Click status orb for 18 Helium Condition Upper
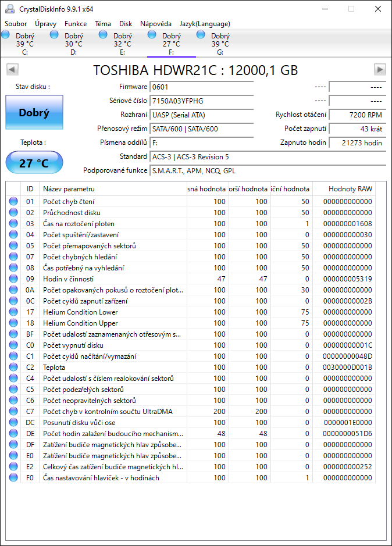The image size is (392, 546). click(x=13, y=323)
